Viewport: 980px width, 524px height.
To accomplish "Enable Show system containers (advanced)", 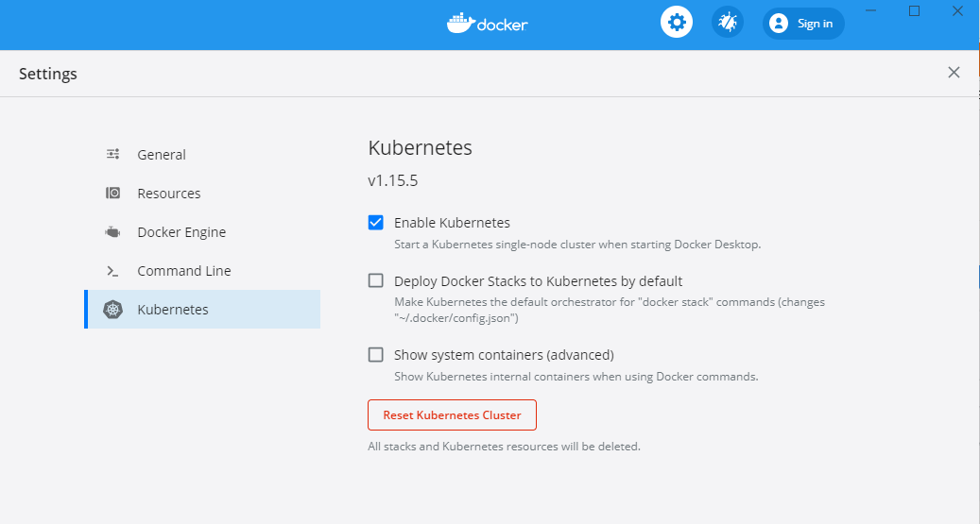I will [x=376, y=355].
